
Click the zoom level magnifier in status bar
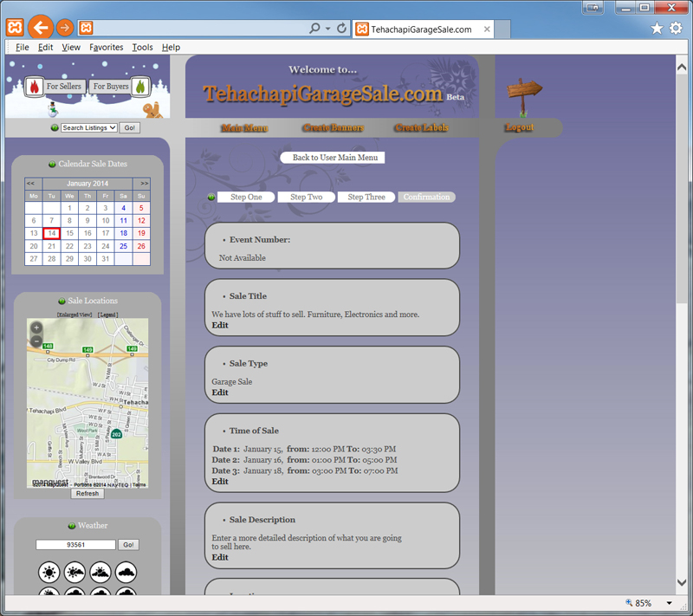pos(629,602)
